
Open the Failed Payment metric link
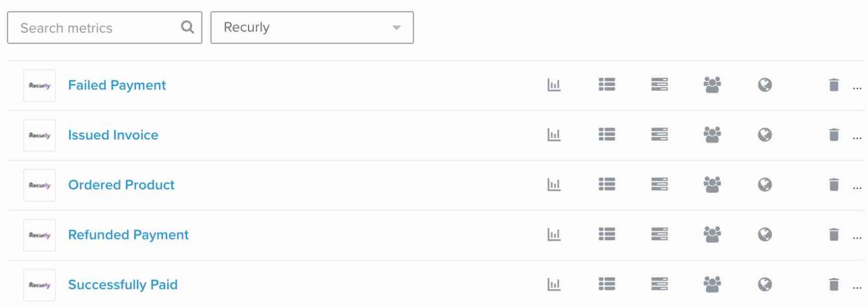[x=117, y=85]
